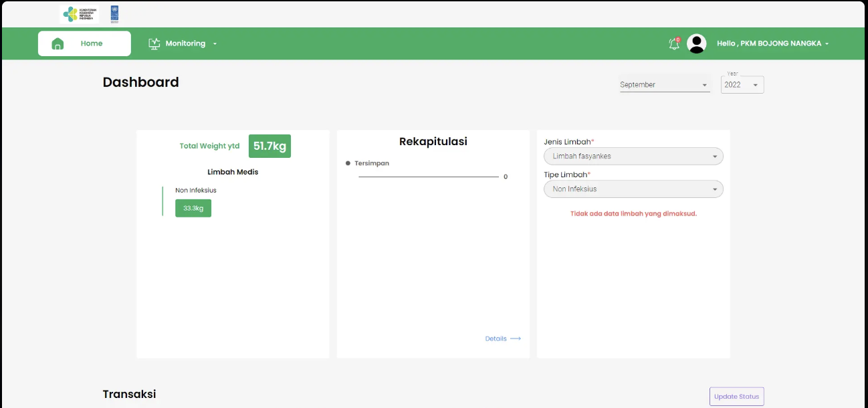Click the notification bell icon
The image size is (868, 408).
(x=674, y=43)
